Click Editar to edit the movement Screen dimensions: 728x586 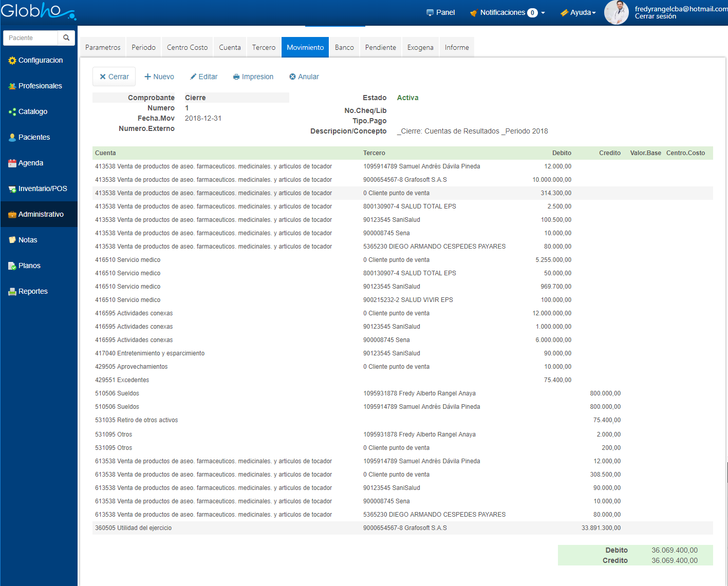(204, 77)
